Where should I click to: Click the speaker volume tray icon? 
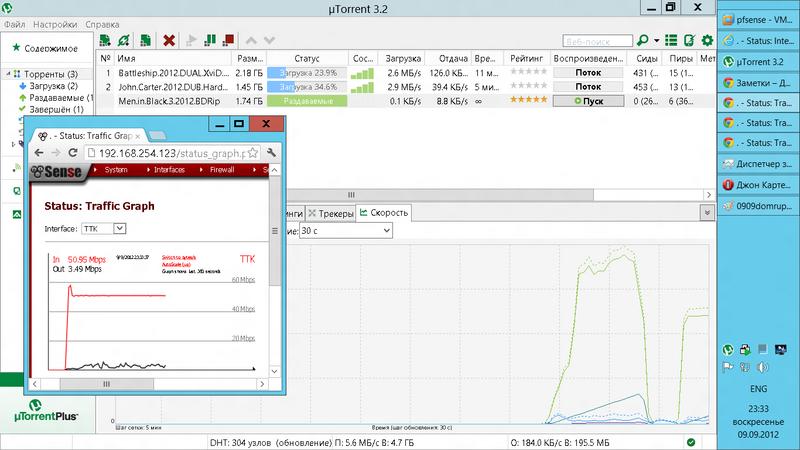tap(762, 367)
